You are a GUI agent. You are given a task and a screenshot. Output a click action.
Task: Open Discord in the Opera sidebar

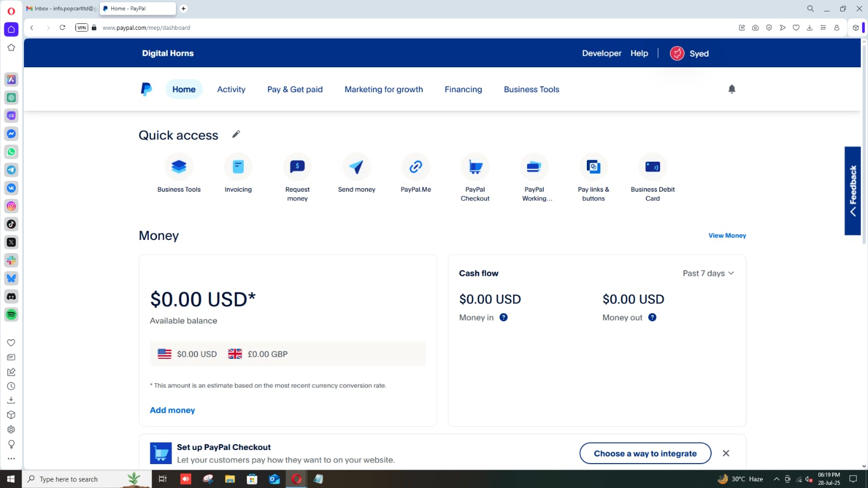click(x=11, y=296)
